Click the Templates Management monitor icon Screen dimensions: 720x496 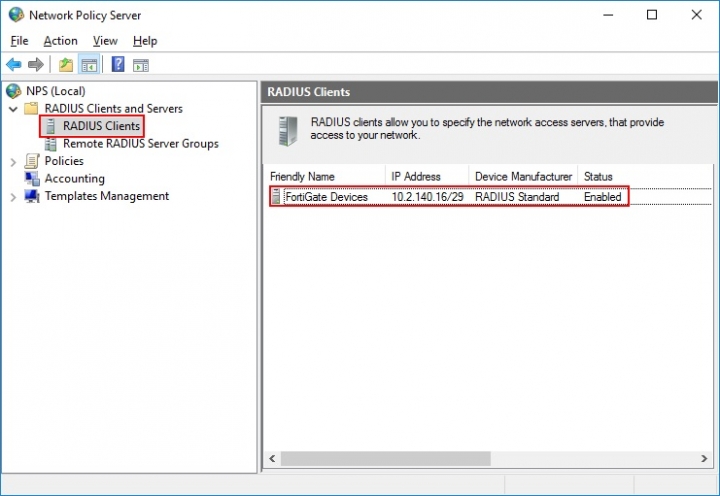pos(32,196)
